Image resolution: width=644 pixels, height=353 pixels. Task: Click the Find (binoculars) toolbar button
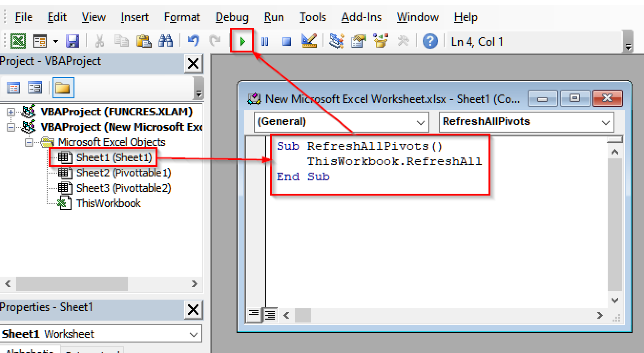pos(166,41)
